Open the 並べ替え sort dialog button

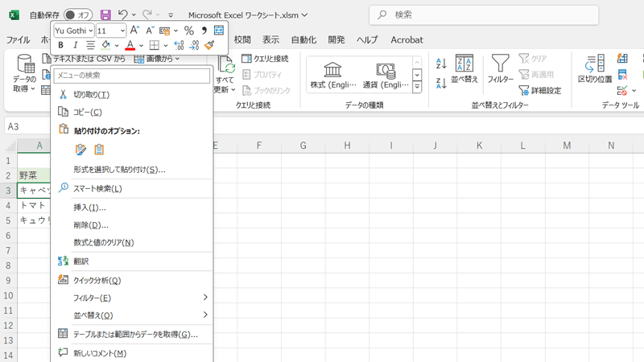point(464,68)
